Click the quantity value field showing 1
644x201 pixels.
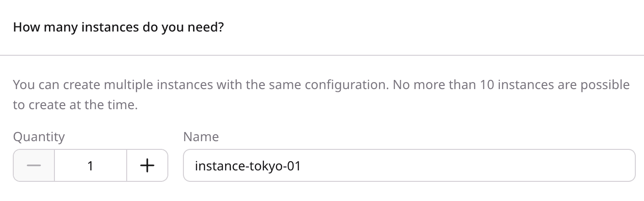coord(91,165)
